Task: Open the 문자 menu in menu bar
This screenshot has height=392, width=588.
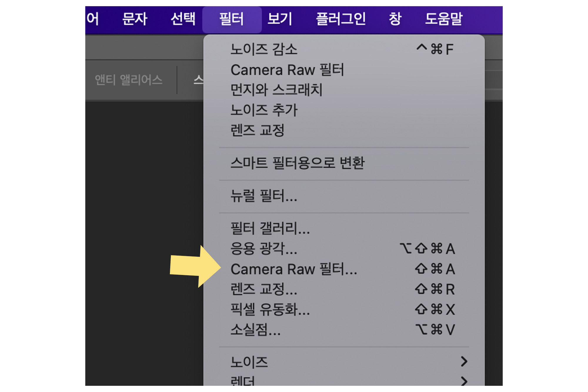Action: pyautogui.click(x=134, y=19)
